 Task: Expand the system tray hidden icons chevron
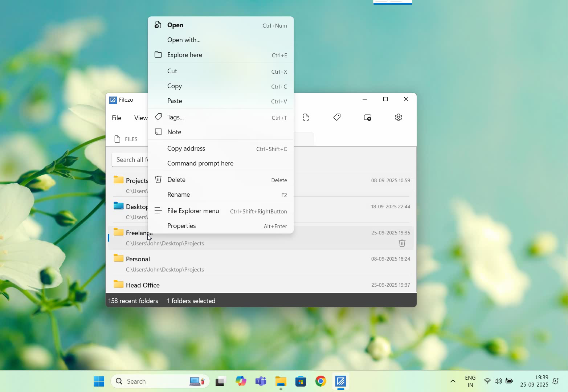pyautogui.click(x=453, y=381)
